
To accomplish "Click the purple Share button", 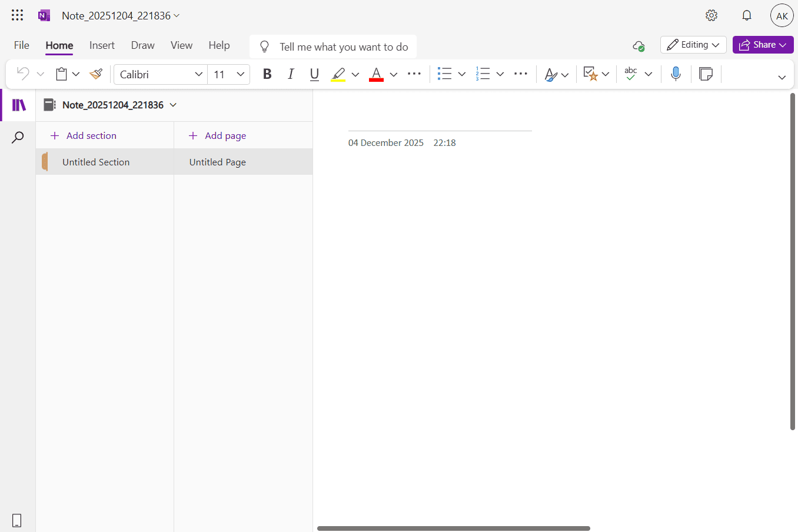I will pos(763,45).
